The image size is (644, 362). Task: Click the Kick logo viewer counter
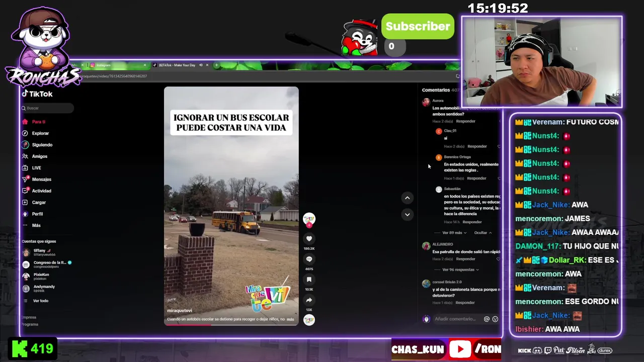pos(32,349)
